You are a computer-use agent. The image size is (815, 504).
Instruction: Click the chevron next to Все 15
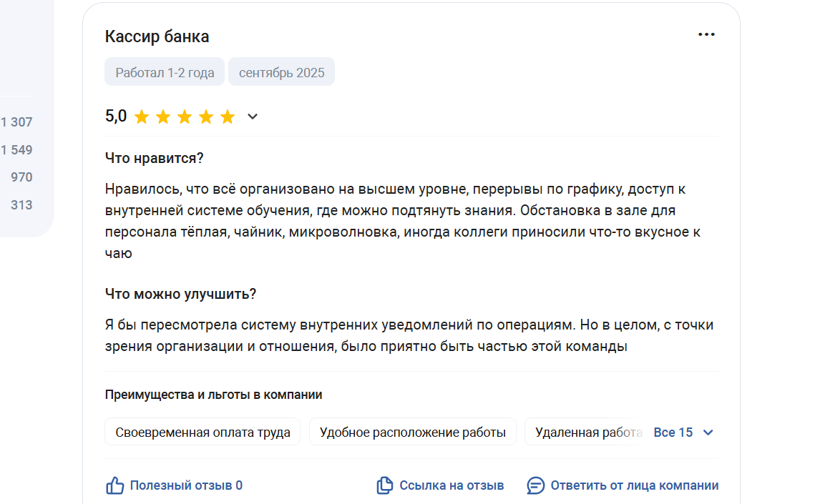click(708, 433)
